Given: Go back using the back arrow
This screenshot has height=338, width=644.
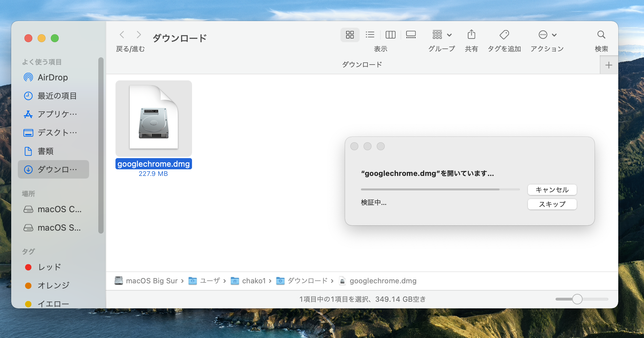Looking at the screenshot, I should click(x=122, y=35).
